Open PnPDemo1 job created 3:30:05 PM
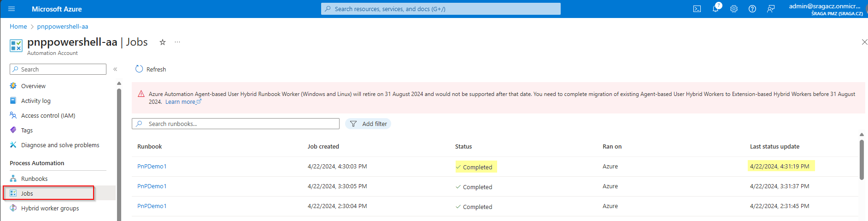The width and height of the screenshot is (868, 221). click(152, 186)
